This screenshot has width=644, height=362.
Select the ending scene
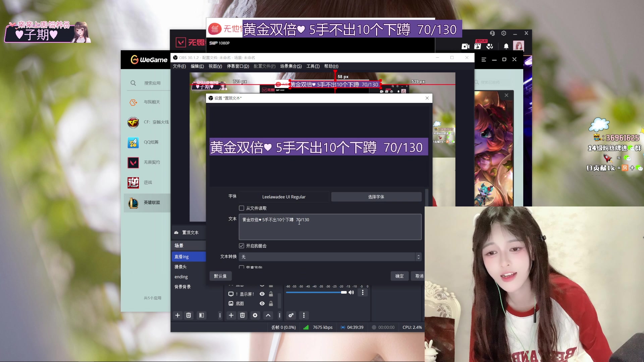coord(189,277)
